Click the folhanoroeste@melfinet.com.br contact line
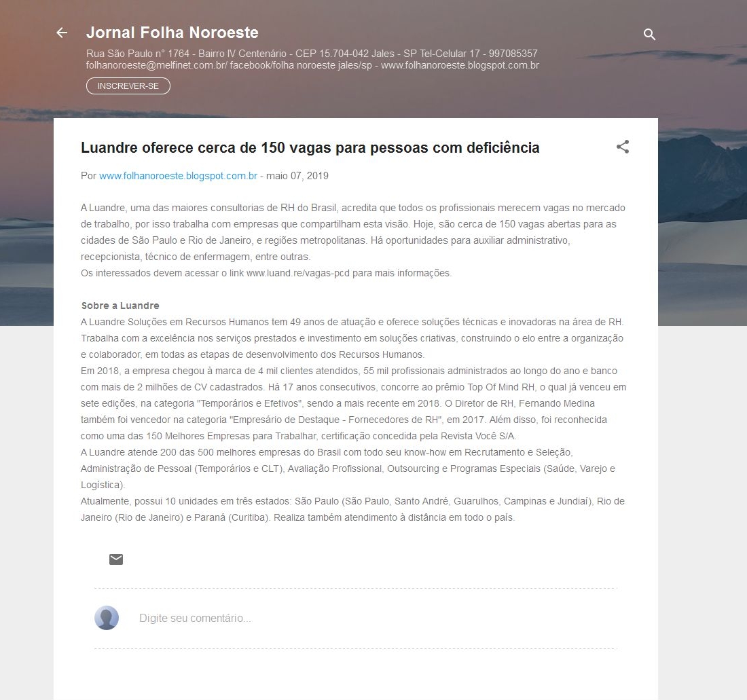Image resolution: width=747 pixels, height=700 pixels. click(312, 65)
